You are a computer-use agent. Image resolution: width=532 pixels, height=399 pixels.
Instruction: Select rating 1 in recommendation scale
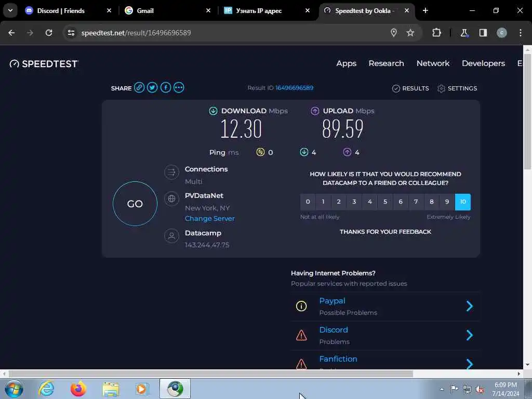[x=323, y=202]
